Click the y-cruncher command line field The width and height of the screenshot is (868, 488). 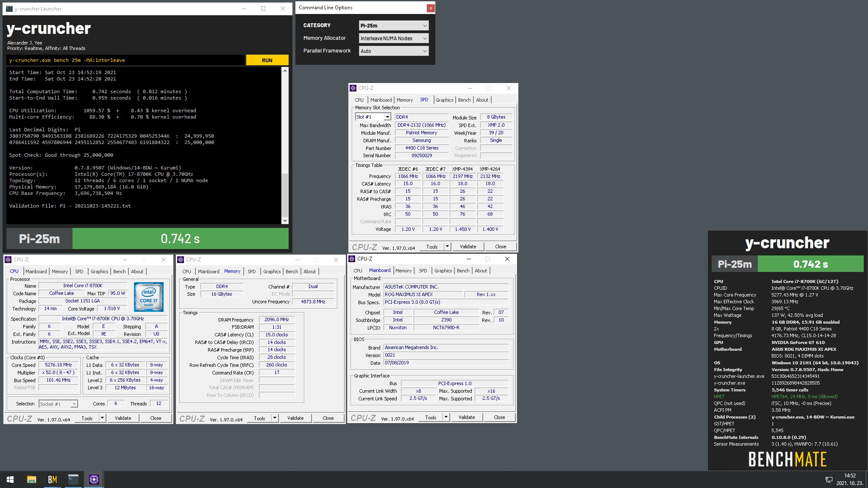[125, 60]
